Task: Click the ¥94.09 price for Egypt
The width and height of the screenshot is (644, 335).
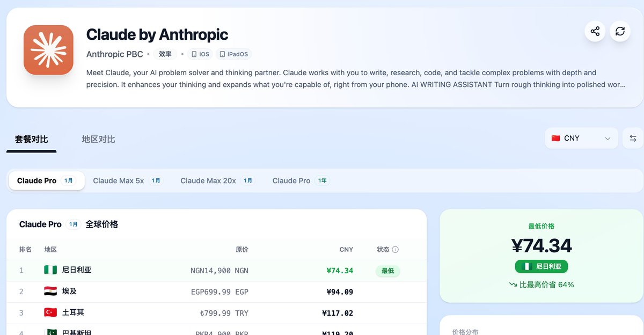Action: click(x=340, y=292)
